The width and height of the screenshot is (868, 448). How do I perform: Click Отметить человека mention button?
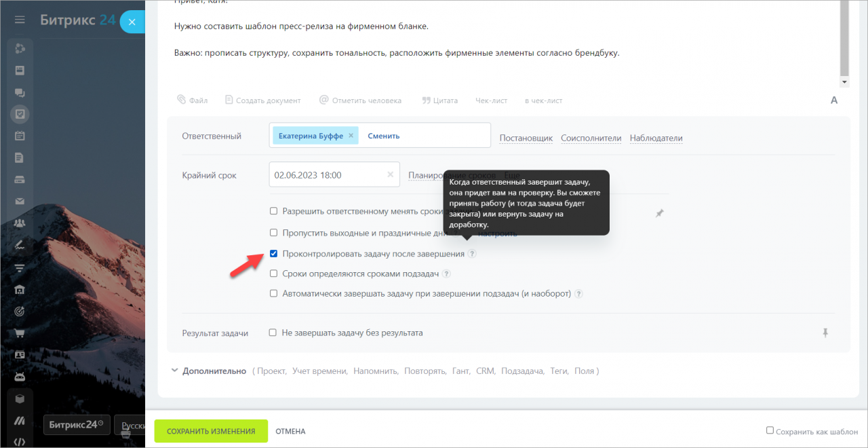(361, 100)
